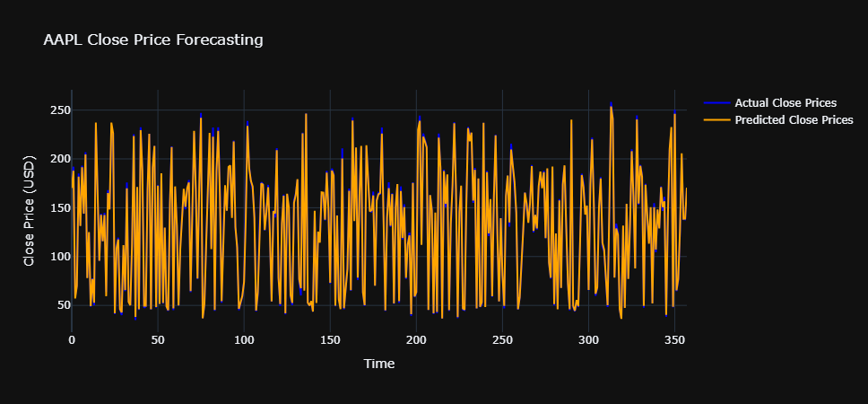The image size is (868, 404).
Task: Toggle the Predicted Close Prices legend entry
Action: pos(778,119)
